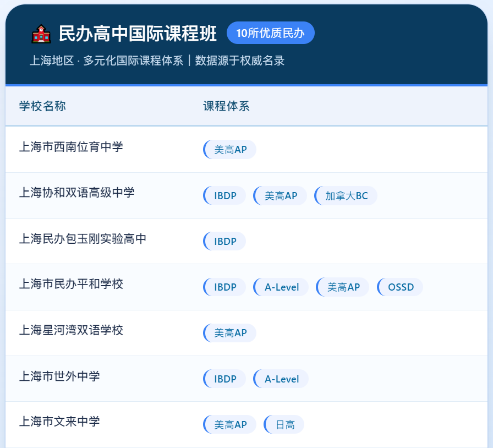Click the IBDP badge for 上海市民办平和学校
Viewport: 493px width, 448px height.
point(223,287)
